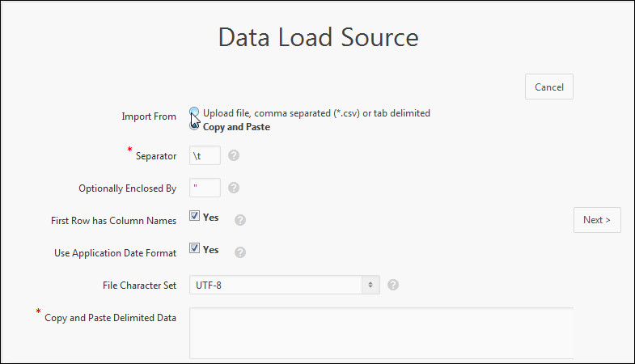
Task: Click the Cancel button
Action: (x=549, y=87)
